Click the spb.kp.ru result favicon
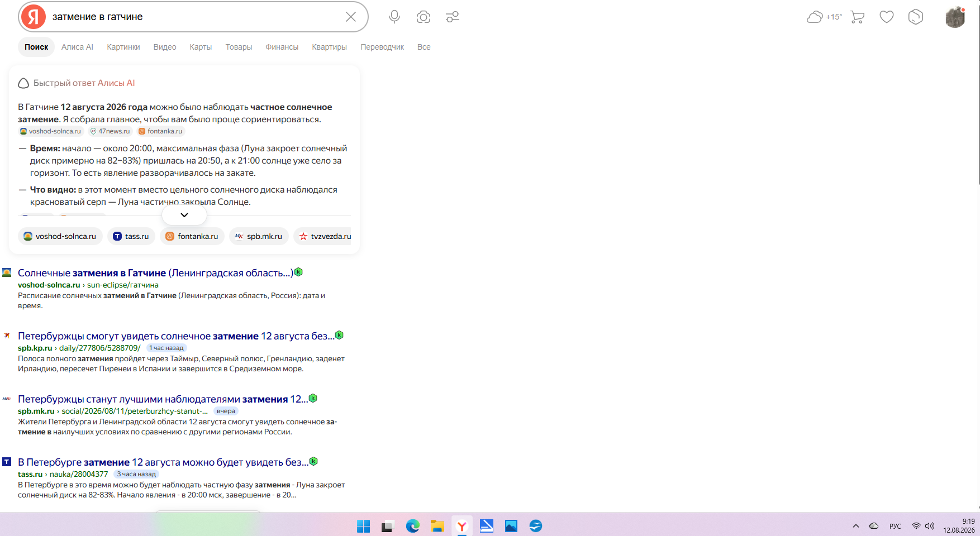Image resolution: width=980 pixels, height=536 pixels. (x=7, y=336)
